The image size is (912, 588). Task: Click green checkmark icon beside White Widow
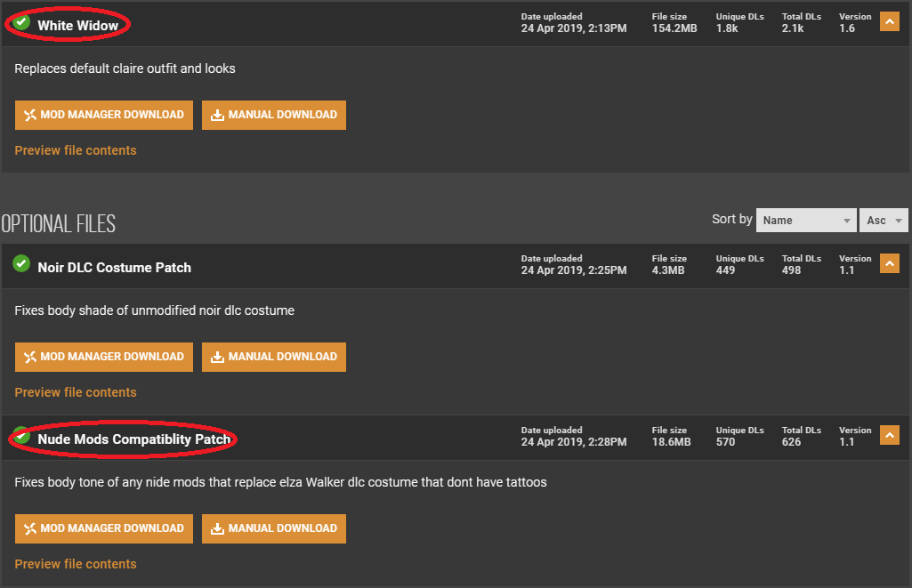(21, 22)
